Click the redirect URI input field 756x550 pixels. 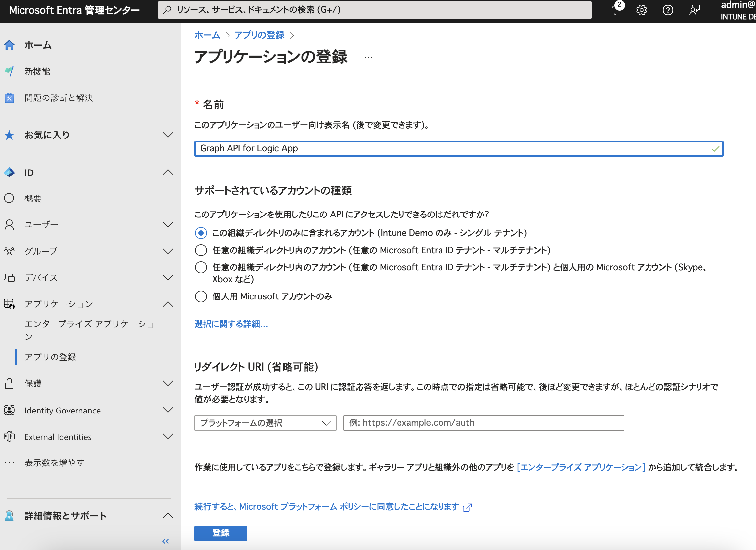pyautogui.click(x=483, y=423)
